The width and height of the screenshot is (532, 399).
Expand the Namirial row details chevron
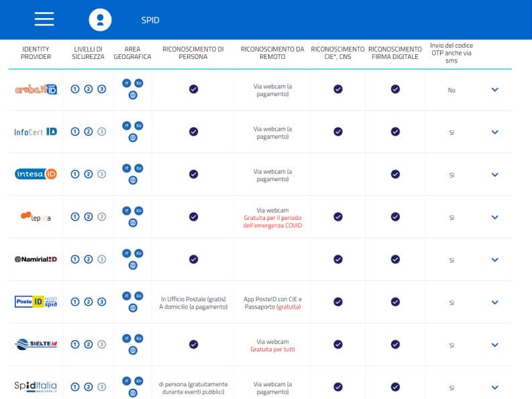click(x=495, y=260)
